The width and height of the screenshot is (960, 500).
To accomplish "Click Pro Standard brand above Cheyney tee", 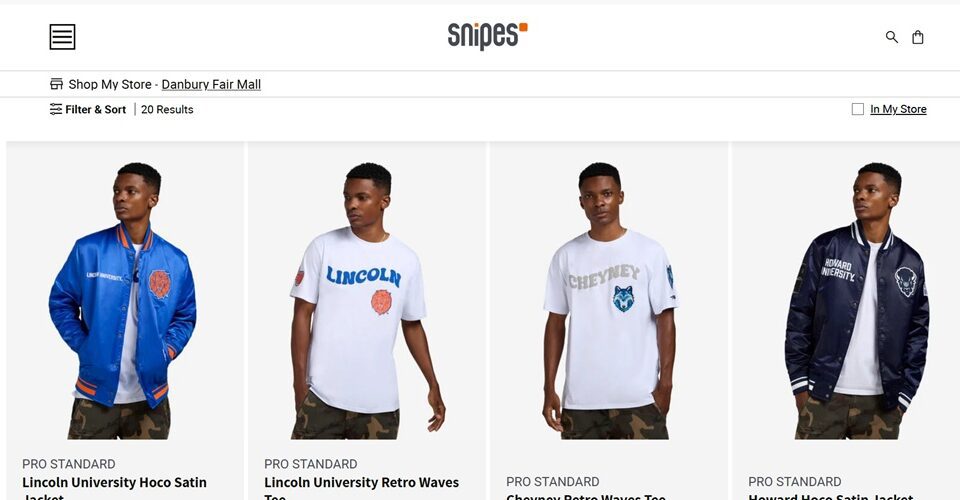I will point(553,482).
